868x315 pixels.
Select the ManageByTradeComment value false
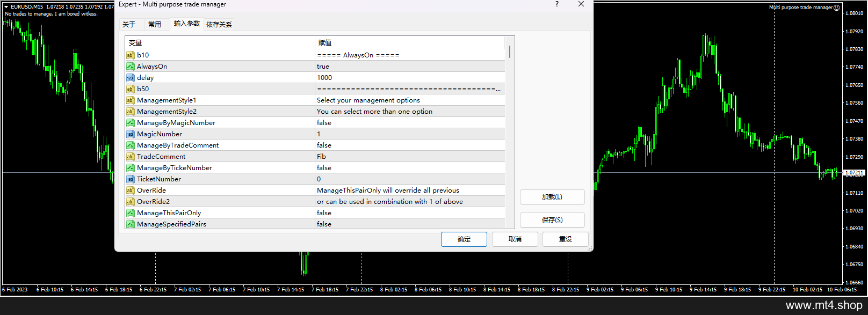point(324,145)
